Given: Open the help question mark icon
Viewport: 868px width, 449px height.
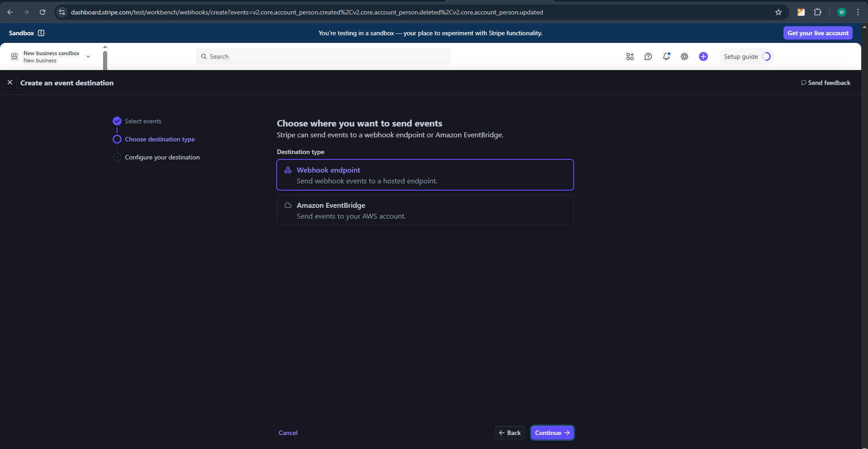Looking at the screenshot, I should point(648,56).
